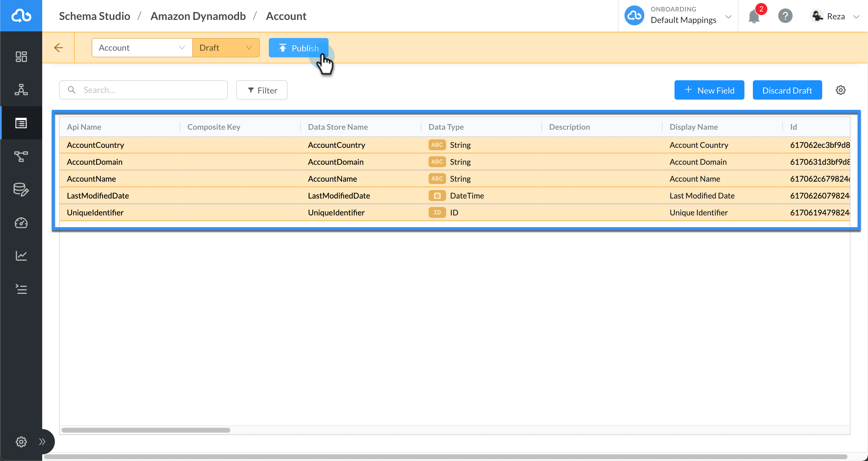
Task: Click the Filter button
Action: (262, 90)
